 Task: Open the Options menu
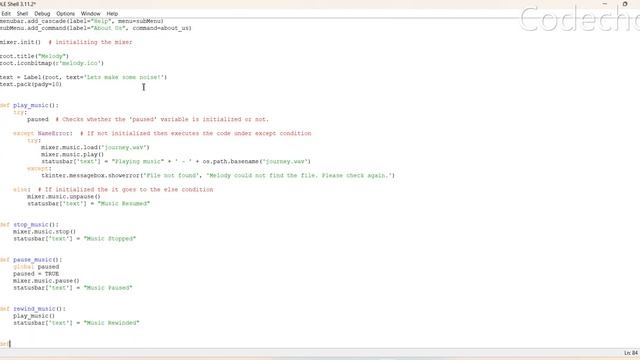(x=65, y=13)
